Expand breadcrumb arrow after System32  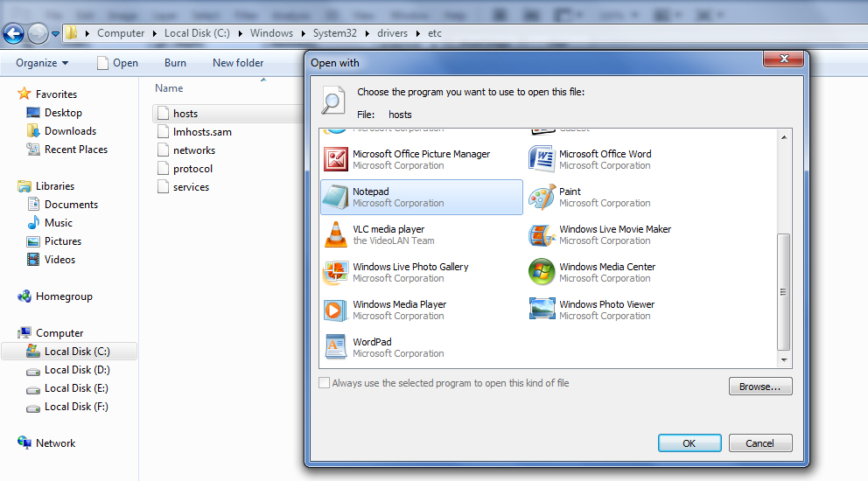(367, 33)
